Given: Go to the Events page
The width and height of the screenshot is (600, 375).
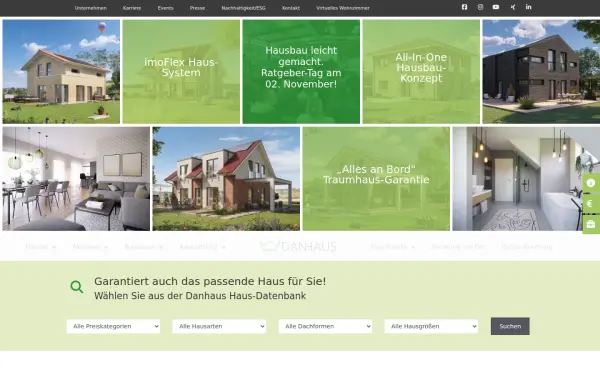Looking at the screenshot, I should [x=166, y=8].
